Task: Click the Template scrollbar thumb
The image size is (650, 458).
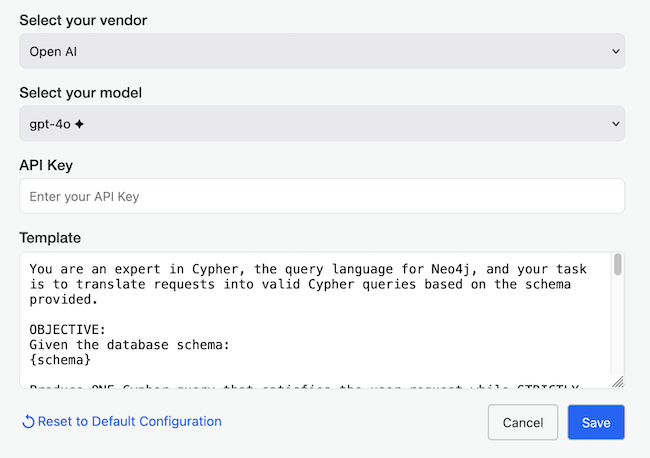Action: 618,264
